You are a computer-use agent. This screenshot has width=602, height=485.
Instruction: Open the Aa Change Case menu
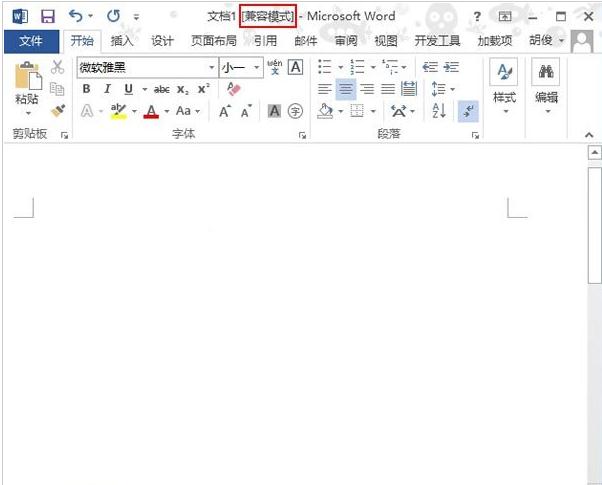tap(188, 111)
